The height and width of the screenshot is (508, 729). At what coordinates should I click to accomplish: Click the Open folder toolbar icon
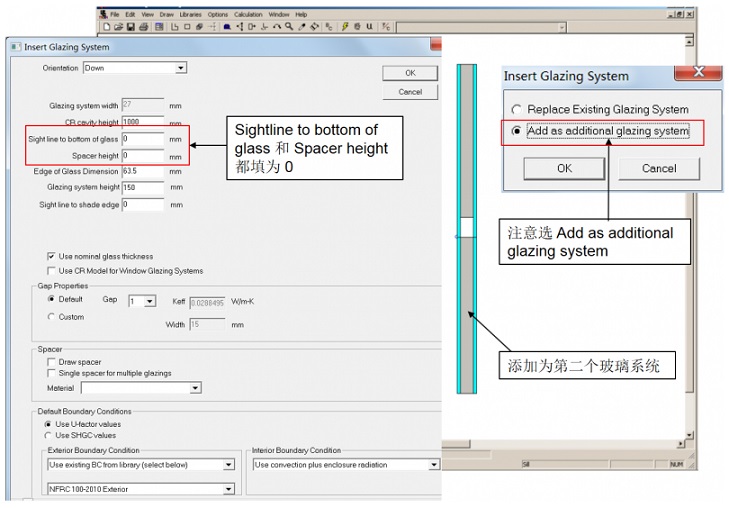coord(118,27)
